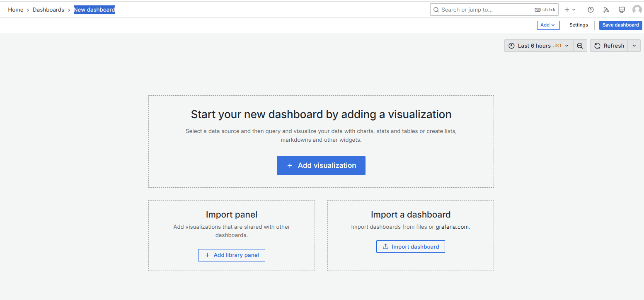
Task: Focus the Search or jump to field
Action: click(x=494, y=10)
